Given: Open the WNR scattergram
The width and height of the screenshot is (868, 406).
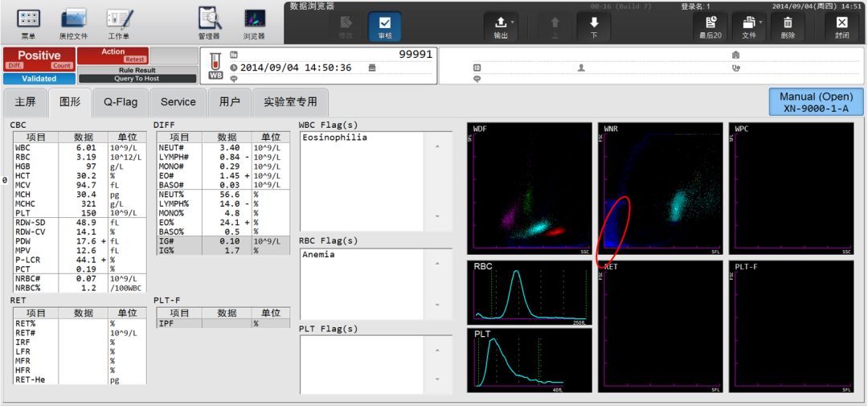Looking at the screenshot, I should [661, 189].
